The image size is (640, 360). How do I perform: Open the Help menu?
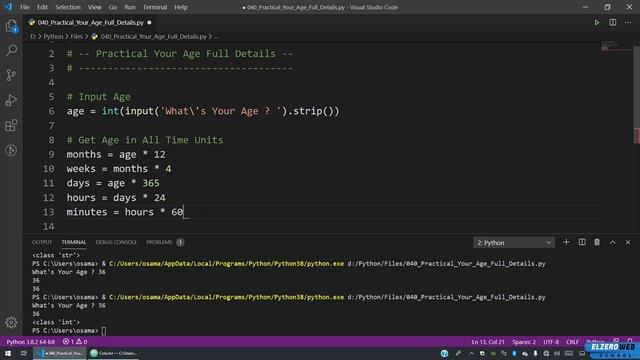[x=181, y=7]
